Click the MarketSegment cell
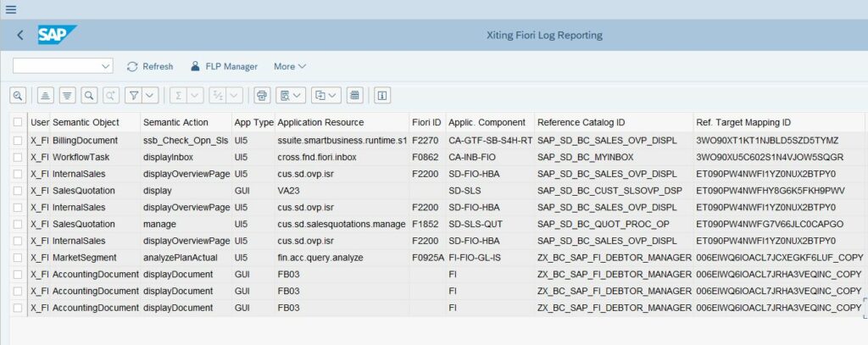Viewport: 868px width, 345px height. point(95,258)
